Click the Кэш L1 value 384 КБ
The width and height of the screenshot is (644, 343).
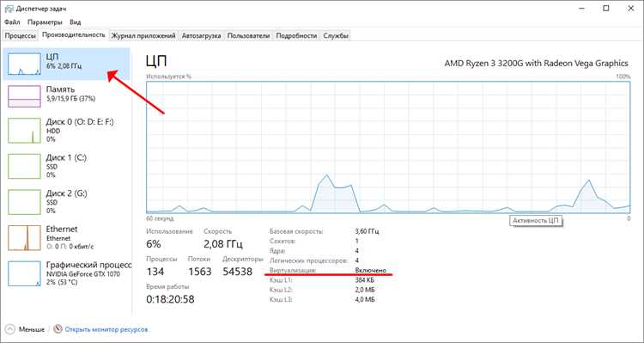pyautogui.click(x=365, y=280)
